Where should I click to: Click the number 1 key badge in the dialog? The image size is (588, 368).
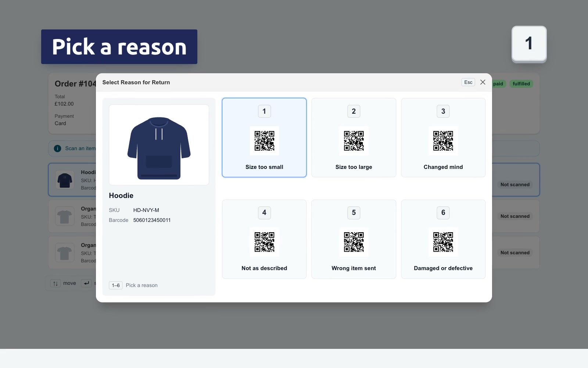[264, 111]
